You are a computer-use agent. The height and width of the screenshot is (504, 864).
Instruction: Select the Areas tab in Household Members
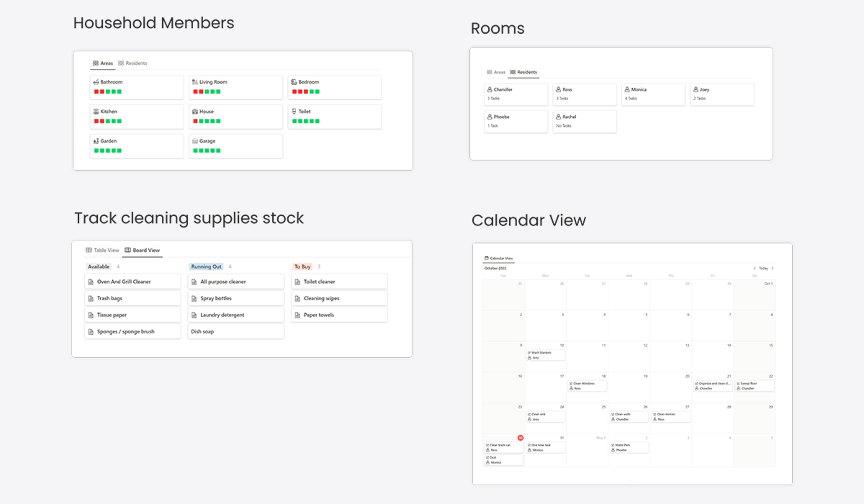(x=103, y=63)
